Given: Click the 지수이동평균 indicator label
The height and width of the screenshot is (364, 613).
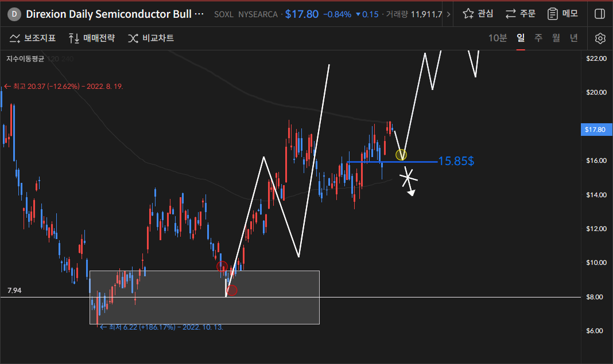Looking at the screenshot, I should tap(25, 59).
